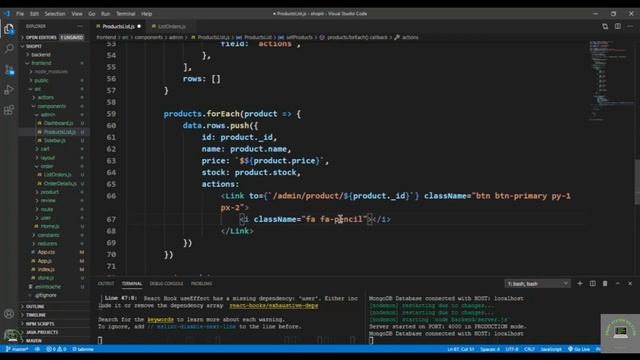Click UTF-8 encoding in status bar
The height and width of the screenshot is (360, 640).
(512, 349)
